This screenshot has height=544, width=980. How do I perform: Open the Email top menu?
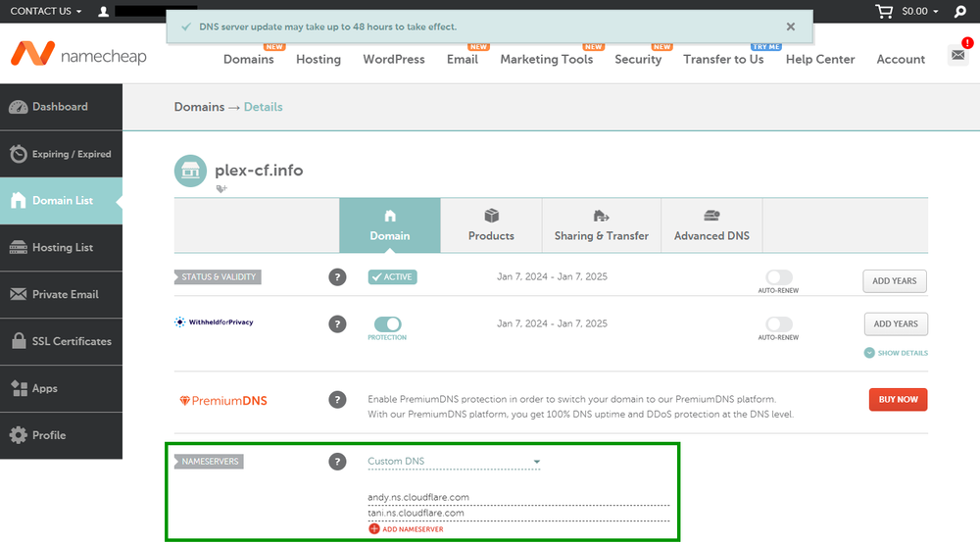point(463,60)
